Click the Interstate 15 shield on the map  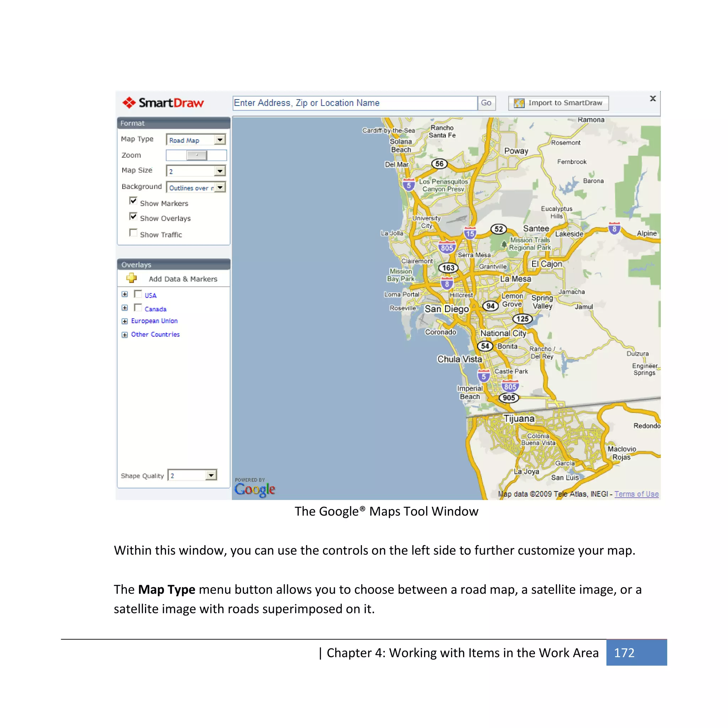470,233
